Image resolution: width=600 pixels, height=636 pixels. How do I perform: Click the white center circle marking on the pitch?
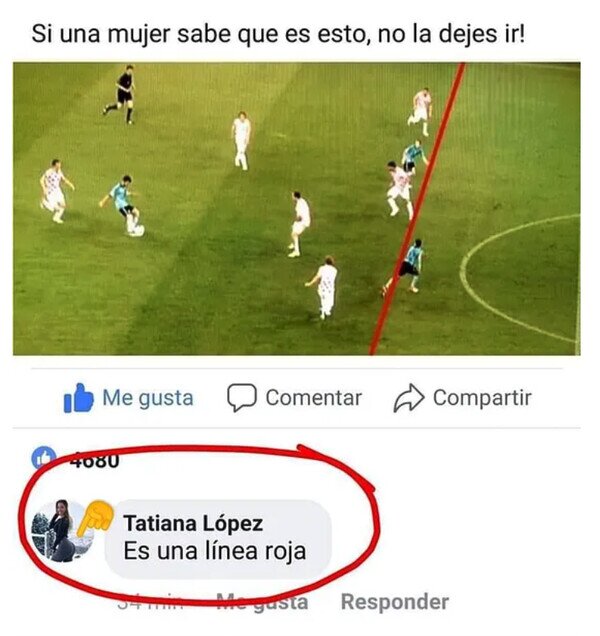[520, 279]
